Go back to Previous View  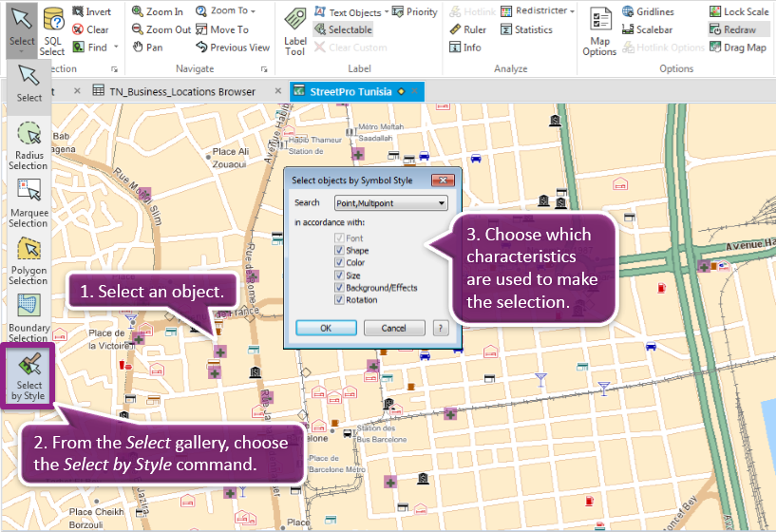[233, 47]
